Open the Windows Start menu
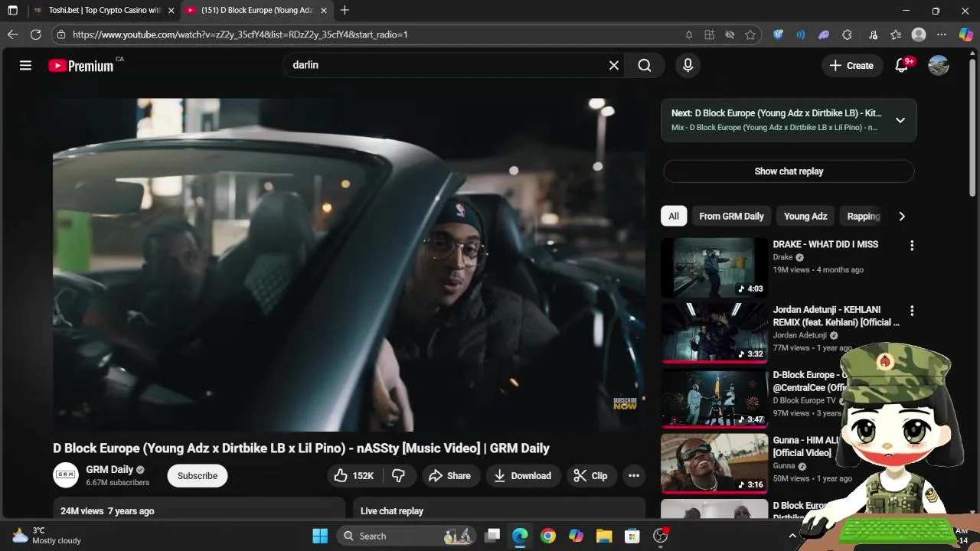 pos(320,536)
